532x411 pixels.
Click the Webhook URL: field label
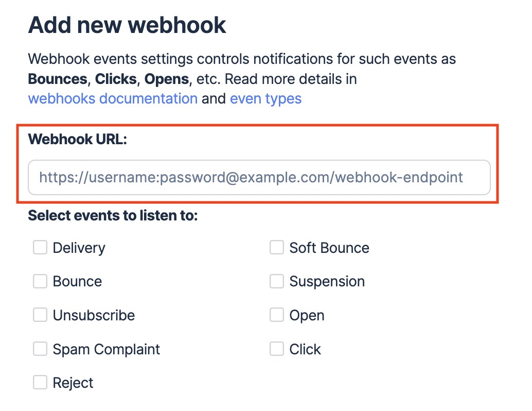(x=77, y=139)
